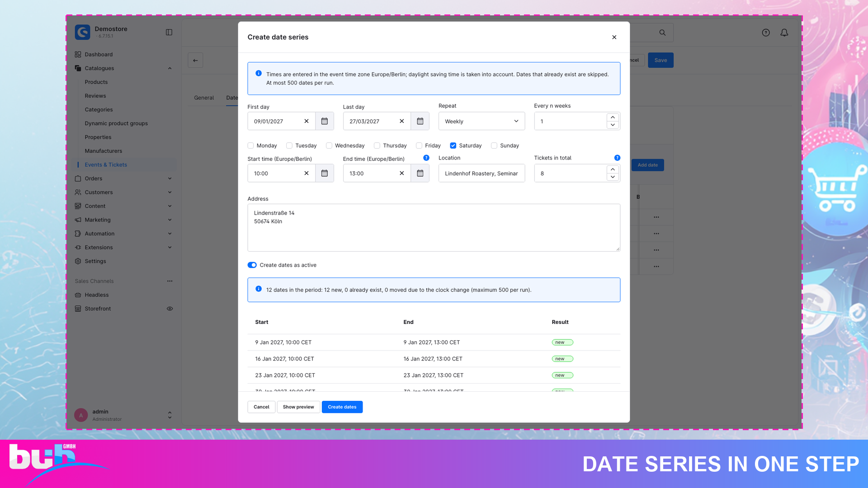This screenshot has width=868, height=488.
Task: Clear the Start time 10:00 value
Action: click(x=306, y=173)
